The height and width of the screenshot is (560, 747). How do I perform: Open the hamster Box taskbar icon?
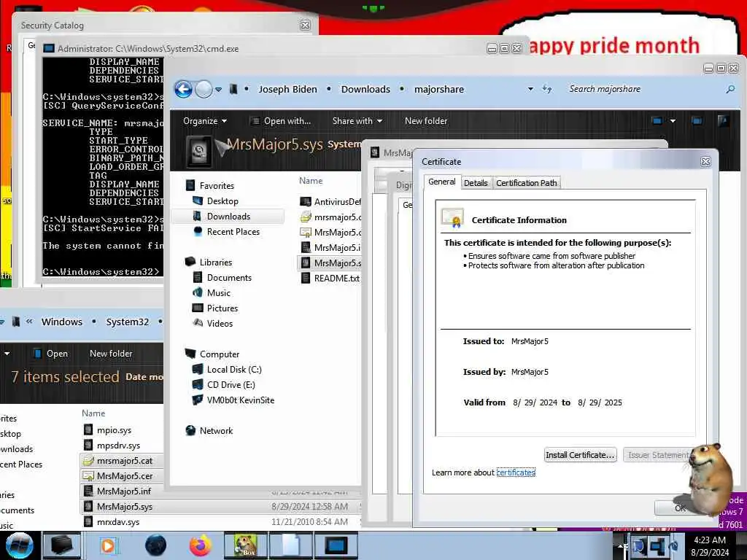pos(246,545)
